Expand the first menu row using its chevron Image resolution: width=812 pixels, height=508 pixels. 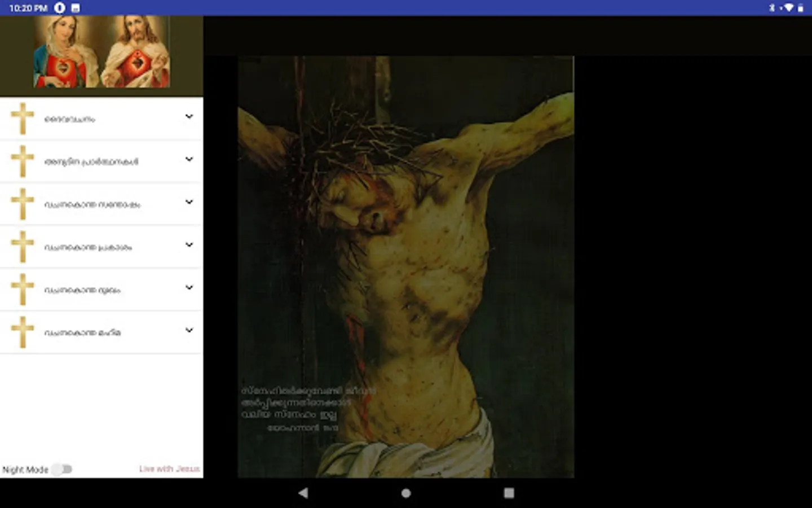click(189, 117)
